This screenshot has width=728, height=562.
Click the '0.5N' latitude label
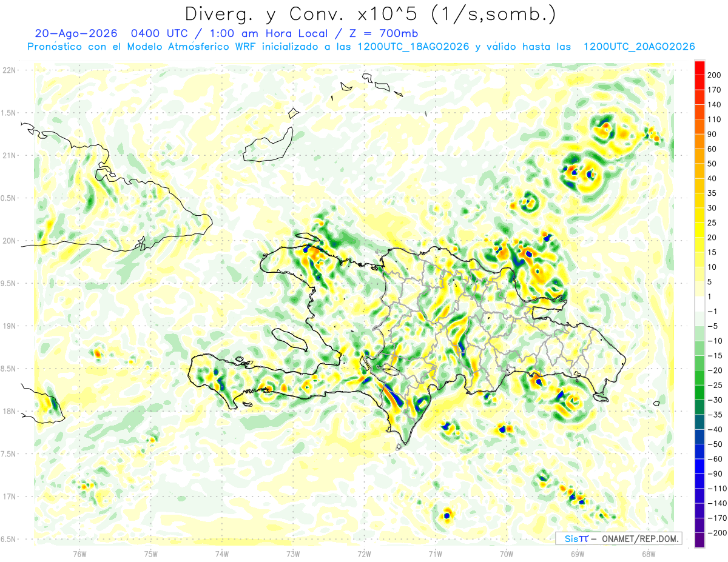click(x=8, y=198)
